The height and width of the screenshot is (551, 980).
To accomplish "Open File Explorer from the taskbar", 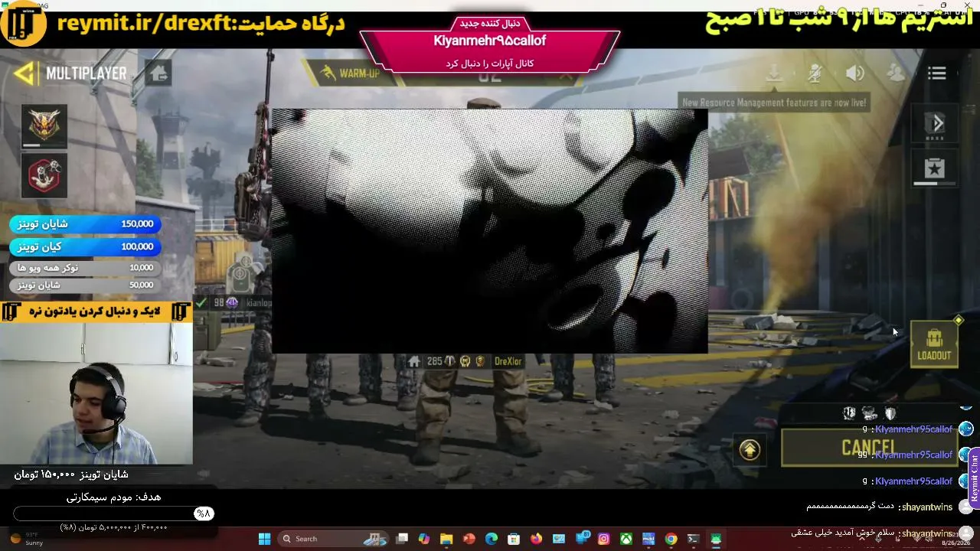I will (446, 539).
